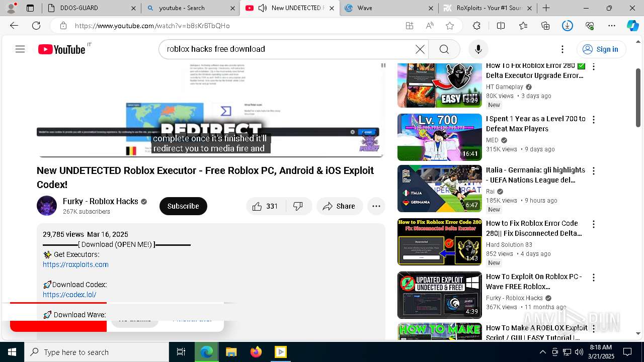Like the video with thumbs-up 331
The image size is (644, 362).
click(x=265, y=206)
